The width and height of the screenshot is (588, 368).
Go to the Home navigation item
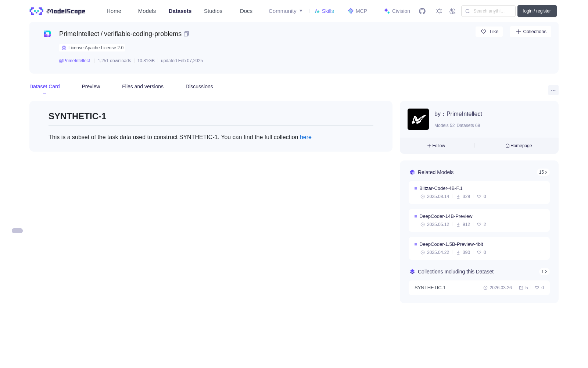pyautogui.click(x=114, y=11)
